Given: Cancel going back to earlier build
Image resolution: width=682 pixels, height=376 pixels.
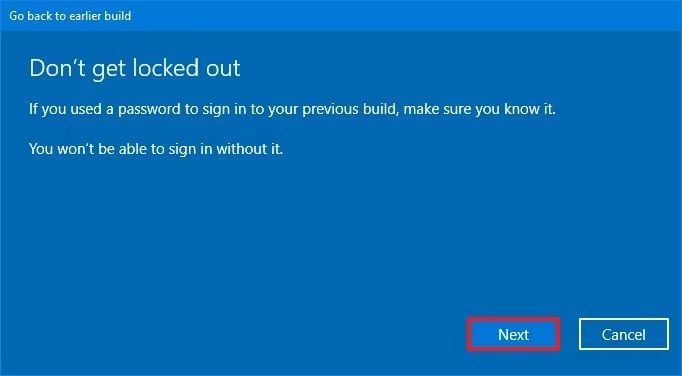Looking at the screenshot, I should tap(623, 334).
